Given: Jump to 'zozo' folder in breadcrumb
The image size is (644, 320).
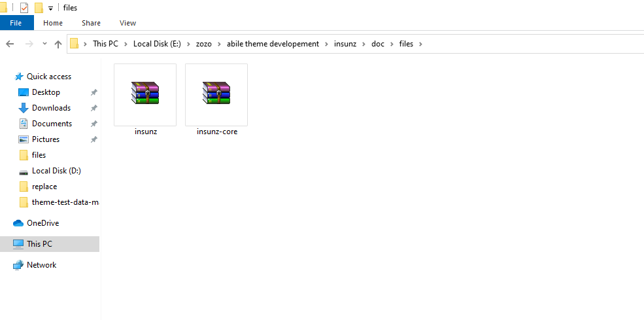Looking at the screenshot, I should click(204, 44).
